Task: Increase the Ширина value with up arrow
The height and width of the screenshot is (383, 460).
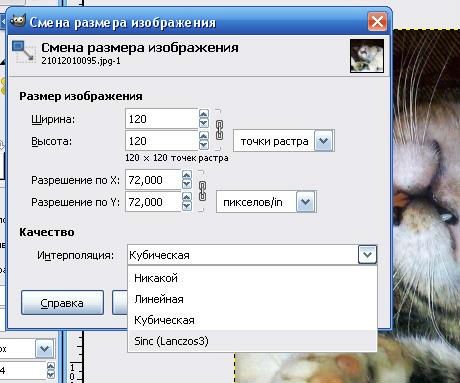Action: coord(204,114)
